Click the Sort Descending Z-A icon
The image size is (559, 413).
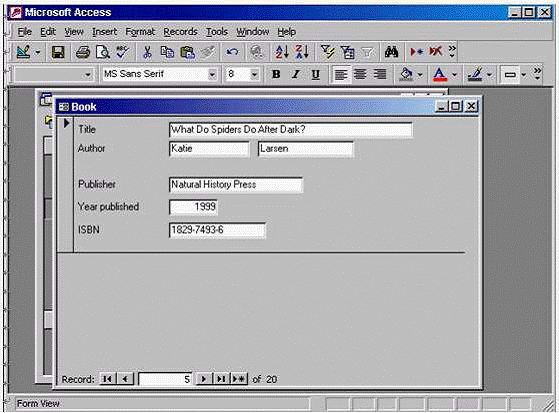[x=302, y=52]
